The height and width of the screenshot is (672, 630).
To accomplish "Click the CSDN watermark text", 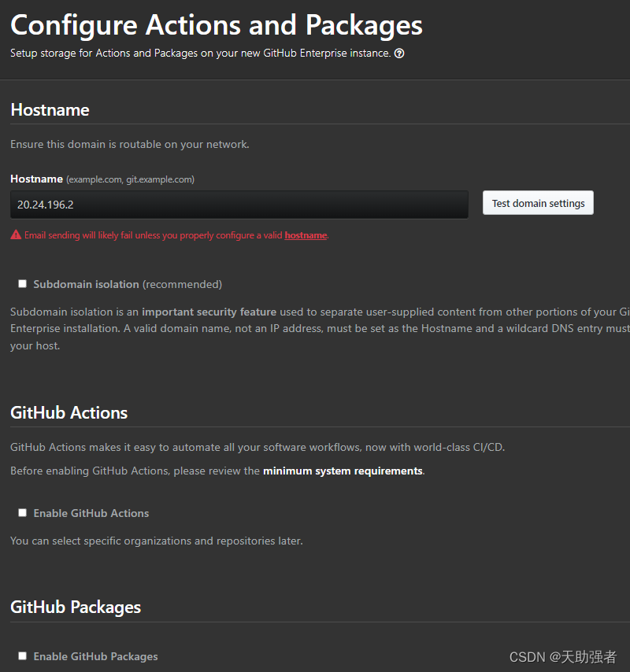I will point(562,656).
